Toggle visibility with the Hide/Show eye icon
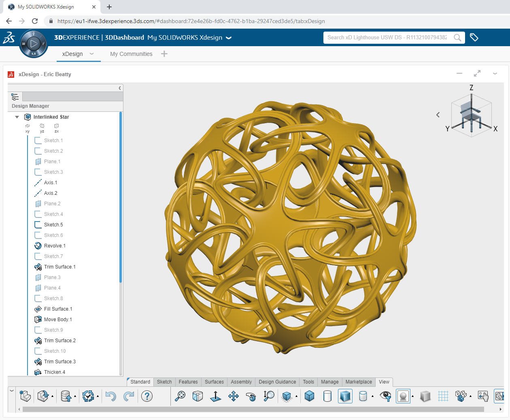This screenshot has width=510, height=420. point(385,396)
